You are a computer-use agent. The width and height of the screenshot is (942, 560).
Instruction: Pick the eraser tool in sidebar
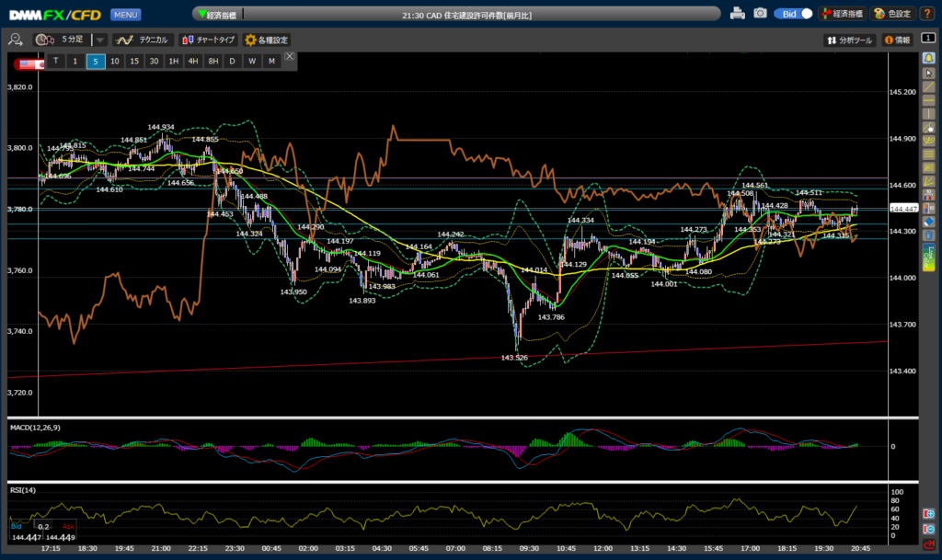[x=929, y=223]
